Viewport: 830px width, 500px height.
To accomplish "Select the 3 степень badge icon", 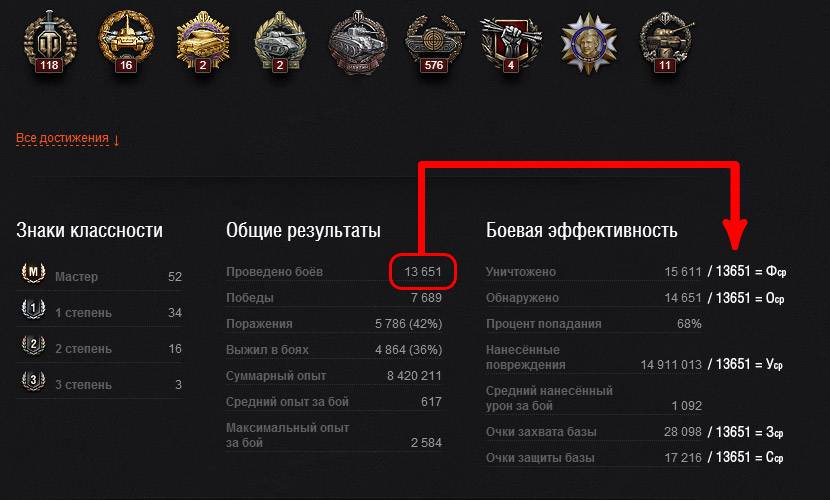I will click(x=33, y=381).
